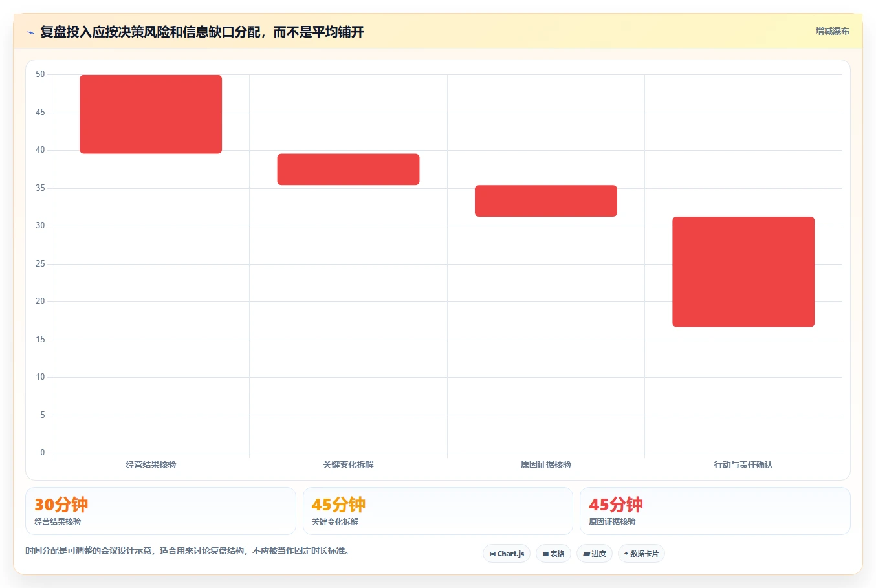Screen dimensions: 876x588
Task: Click the y-axis value 20
Action: (40, 301)
